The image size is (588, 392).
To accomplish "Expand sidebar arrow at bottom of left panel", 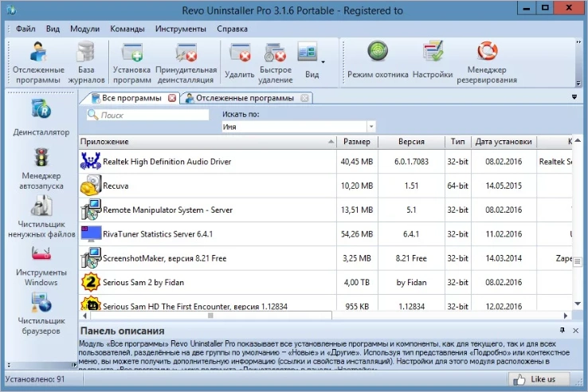I will tap(73, 365).
